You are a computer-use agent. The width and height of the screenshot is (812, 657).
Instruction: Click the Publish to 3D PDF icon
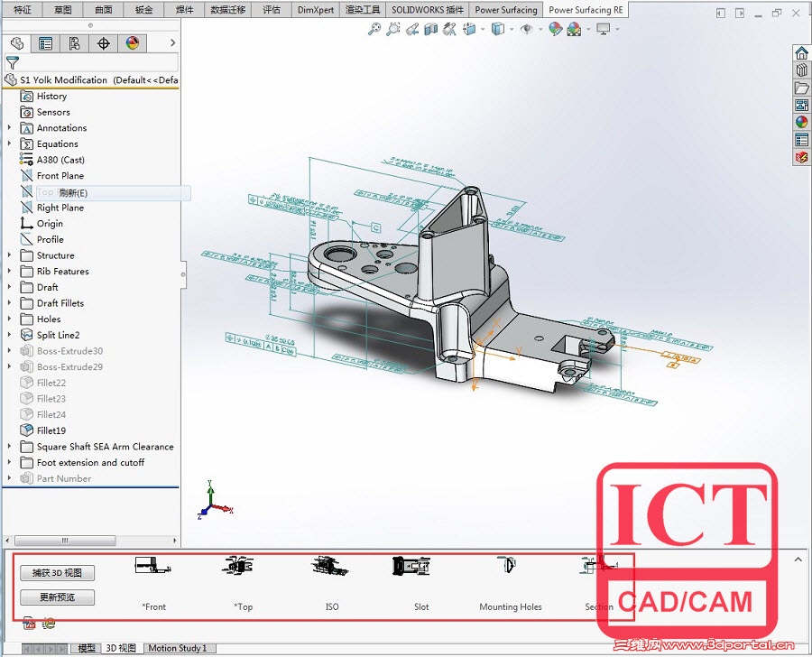coord(30,624)
